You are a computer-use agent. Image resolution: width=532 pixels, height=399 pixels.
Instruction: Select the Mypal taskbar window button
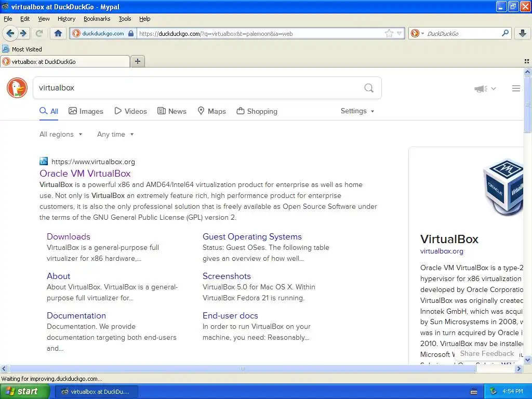tap(96, 392)
